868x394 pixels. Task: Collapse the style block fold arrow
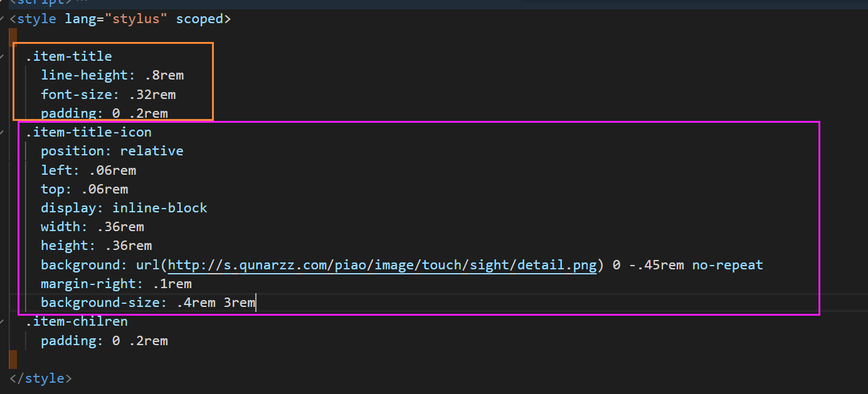pyautogui.click(x=3, y=19)
